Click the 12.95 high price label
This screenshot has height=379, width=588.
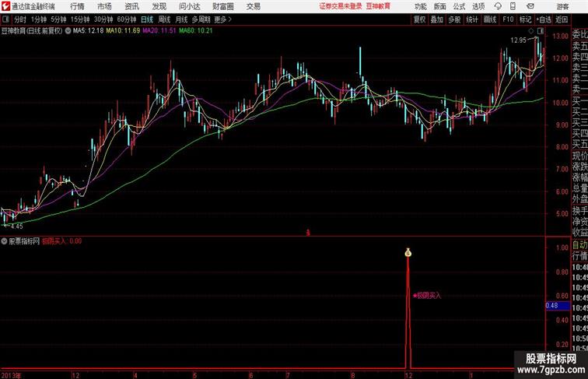(x=518, y=40)
